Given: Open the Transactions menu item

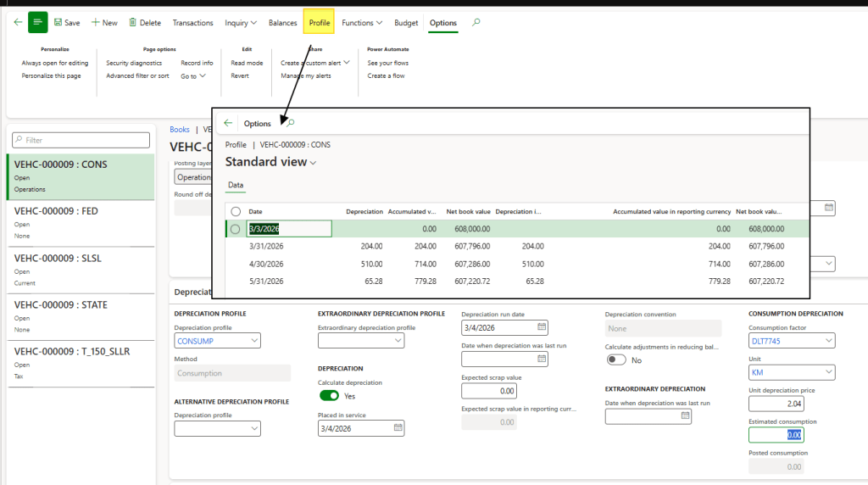Looking at the screenshot, I should pos(192,23).
